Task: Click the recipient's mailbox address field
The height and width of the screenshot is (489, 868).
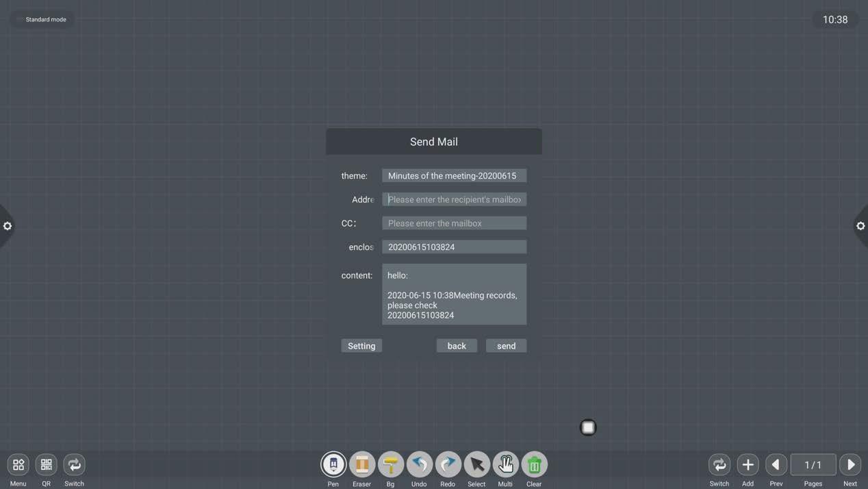Action: [x=454, y=199]
